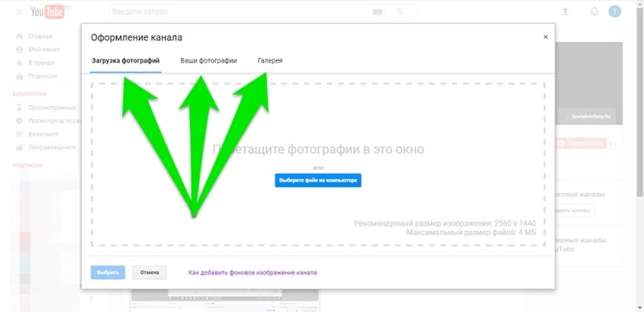
Task: Open the account avatar with letter T
Action: (x=615, y=11)
